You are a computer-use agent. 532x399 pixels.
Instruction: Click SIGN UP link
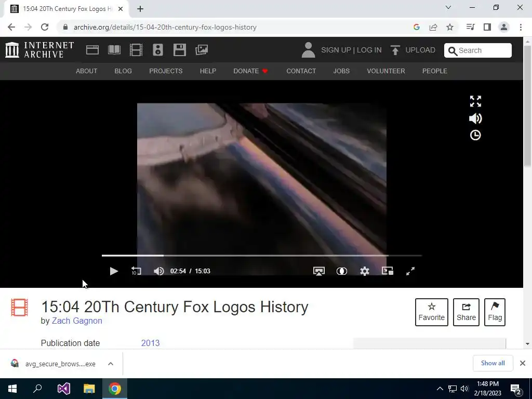(x=336, y=50)
